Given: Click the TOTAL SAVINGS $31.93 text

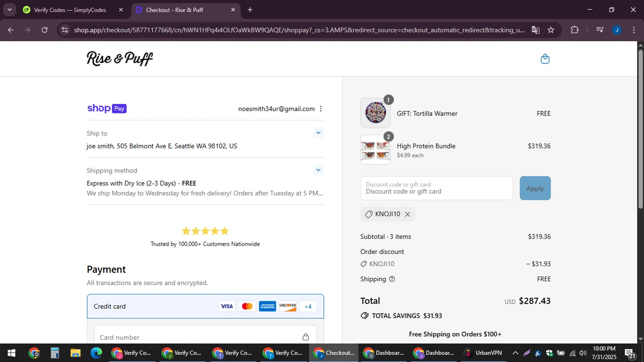Looking at the screenshot, I should click(x=407, y=316).
